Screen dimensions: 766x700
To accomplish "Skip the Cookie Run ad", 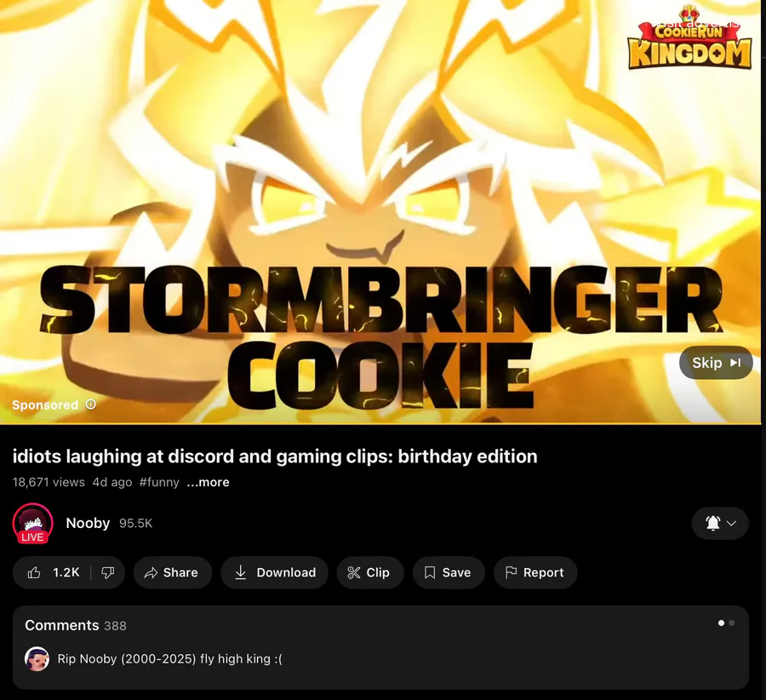I will [716, 363].
